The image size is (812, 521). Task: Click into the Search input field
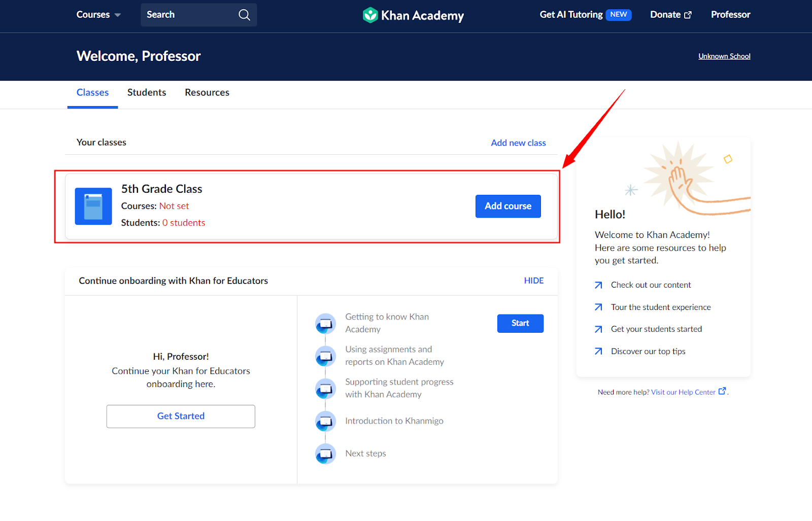[x=188, y=15]
